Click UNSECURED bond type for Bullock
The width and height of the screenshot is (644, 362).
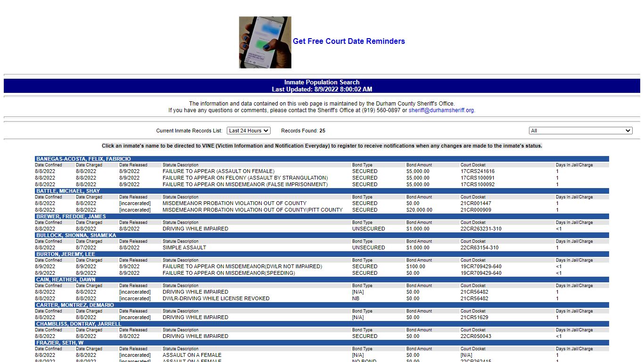369,248
